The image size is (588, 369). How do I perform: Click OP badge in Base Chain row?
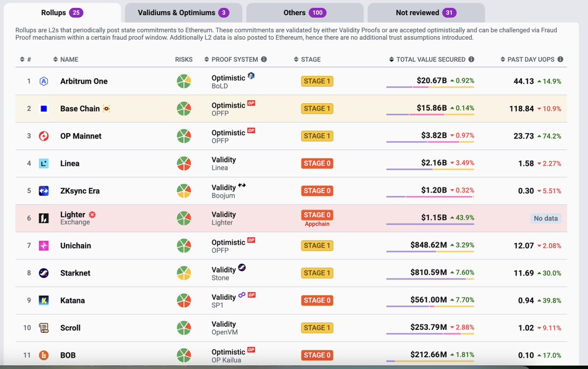pos(251,103)
